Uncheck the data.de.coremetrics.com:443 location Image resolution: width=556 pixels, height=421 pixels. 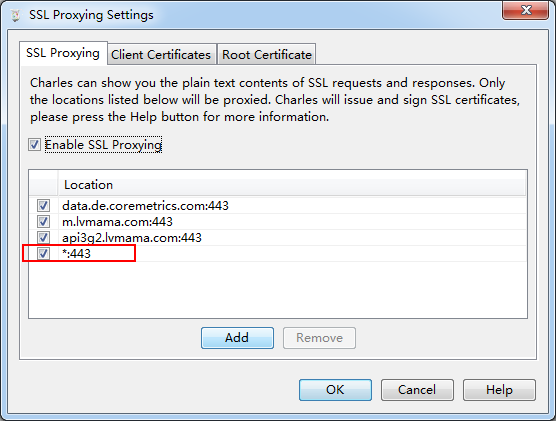43,205
